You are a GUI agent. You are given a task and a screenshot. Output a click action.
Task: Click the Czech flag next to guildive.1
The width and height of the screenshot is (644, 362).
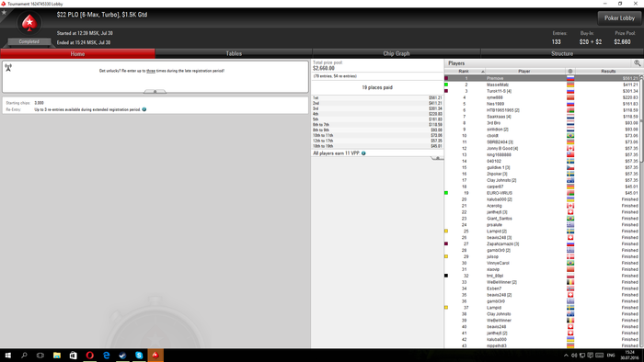[570, 167]
